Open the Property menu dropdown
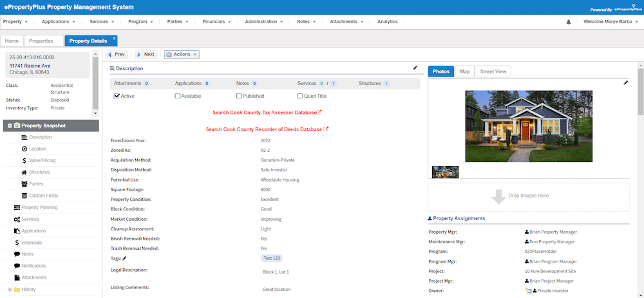 click(x=15, y=22)
